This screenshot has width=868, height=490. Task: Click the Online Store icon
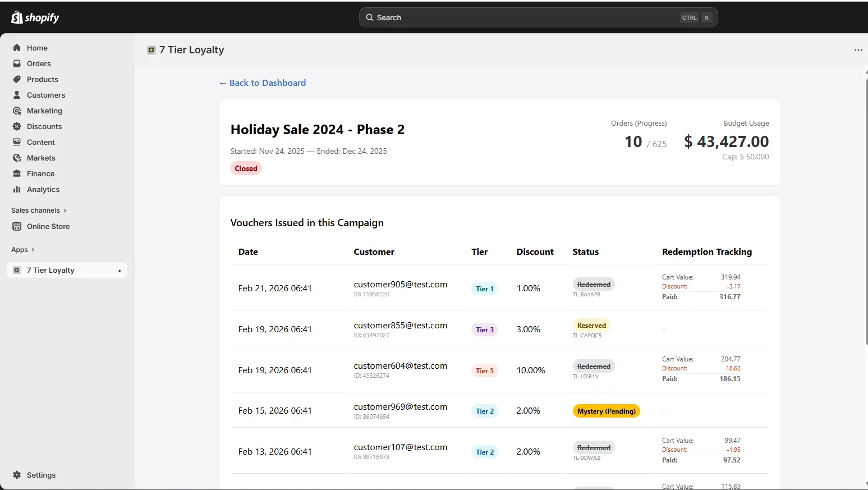pos(17,226)
